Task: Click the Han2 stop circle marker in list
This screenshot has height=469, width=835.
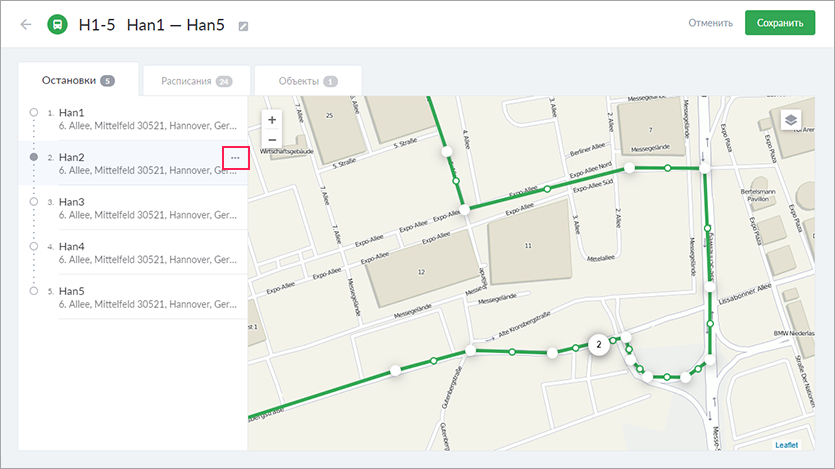Action: point(34,157)
